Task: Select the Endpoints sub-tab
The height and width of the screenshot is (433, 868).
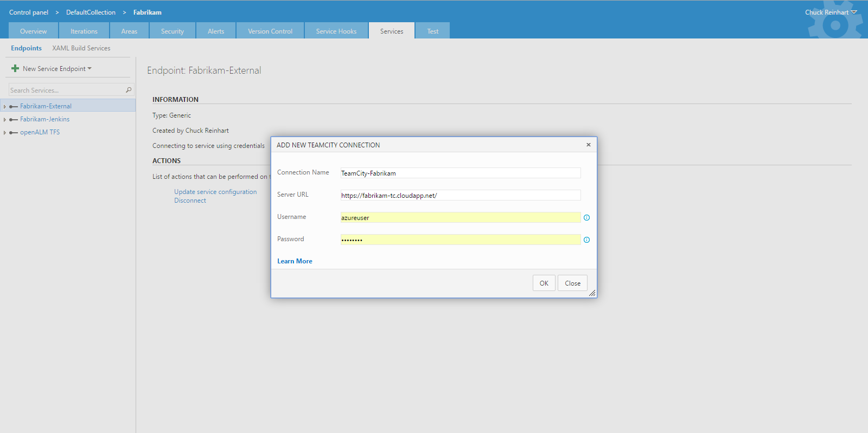Action: [x=26, y=48]
